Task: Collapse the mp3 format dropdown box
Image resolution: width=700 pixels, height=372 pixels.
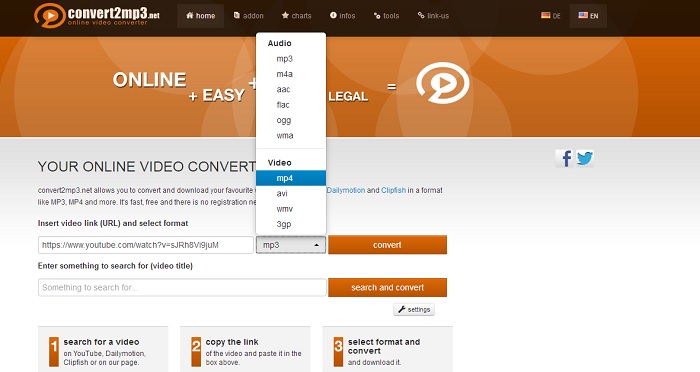Action: tap(291, 245)
